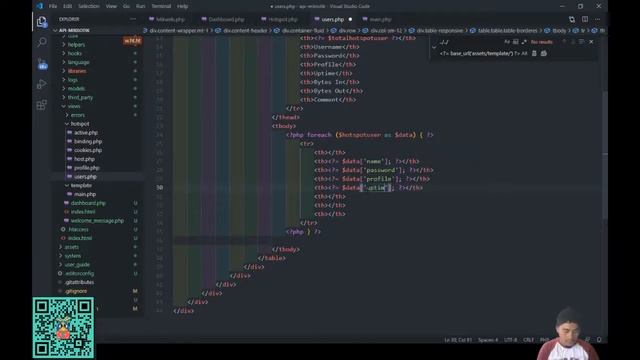
Task: Toggle regular expression in the find widget
Action: pos(524,42)
